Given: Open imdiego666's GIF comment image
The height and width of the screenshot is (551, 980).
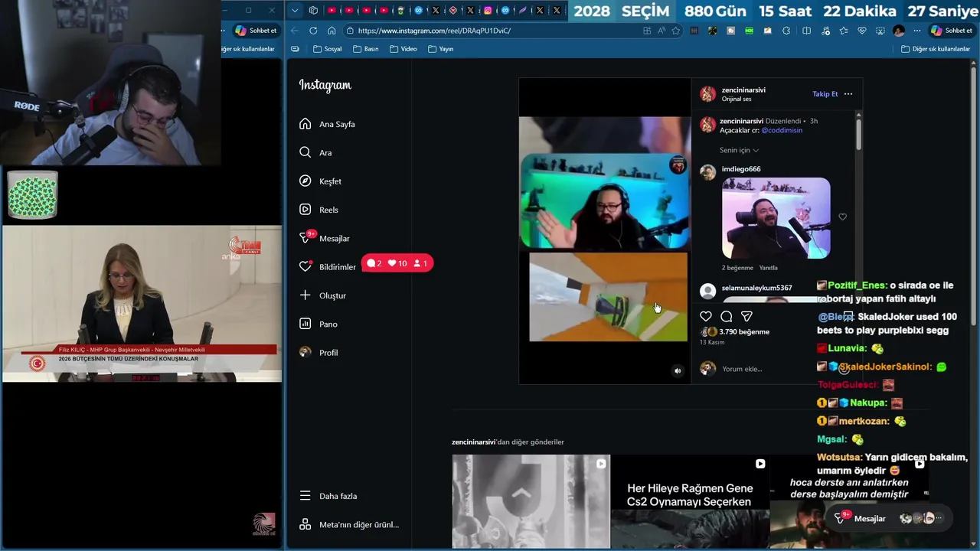Looking at the screenshot, I should [776, 218].
